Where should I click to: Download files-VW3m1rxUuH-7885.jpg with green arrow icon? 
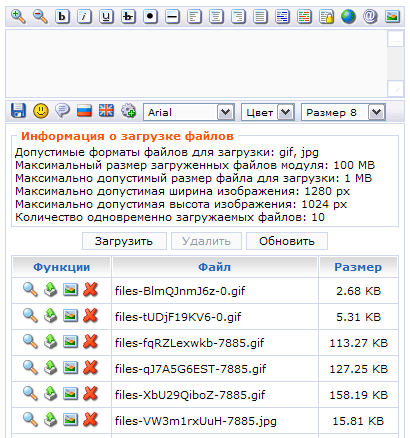51,420
